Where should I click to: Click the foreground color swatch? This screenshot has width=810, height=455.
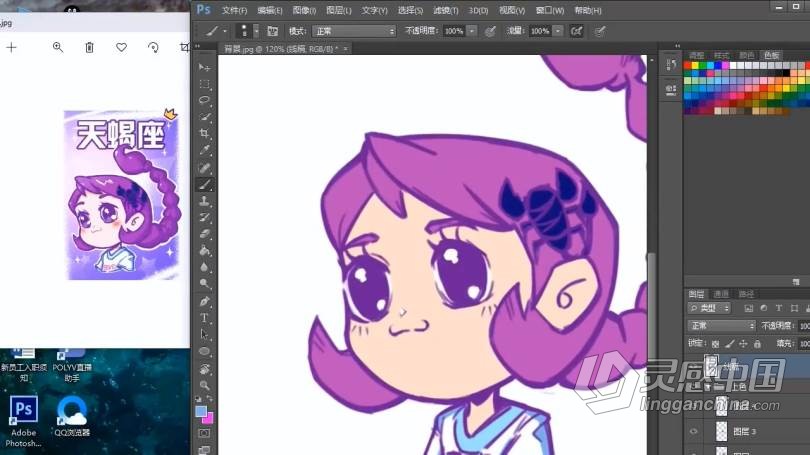(201, 412)
